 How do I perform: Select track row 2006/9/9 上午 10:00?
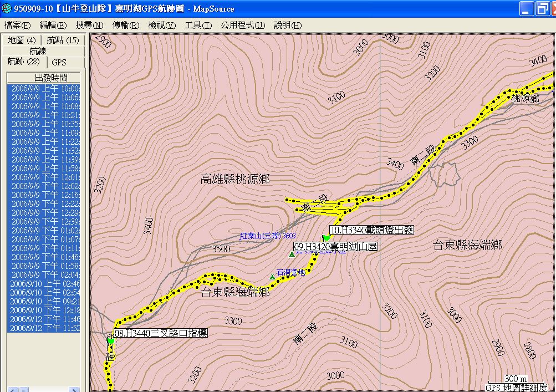44,88
